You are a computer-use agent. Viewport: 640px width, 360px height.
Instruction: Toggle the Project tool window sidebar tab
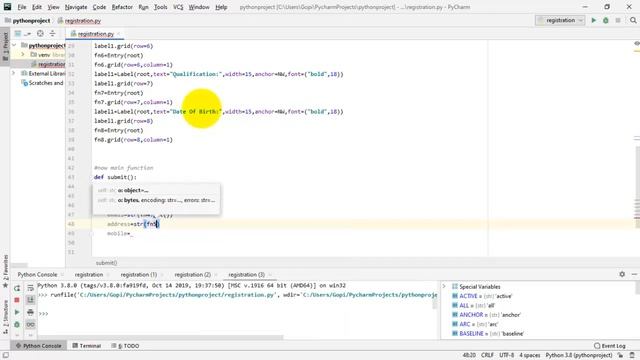click(5, 46)
